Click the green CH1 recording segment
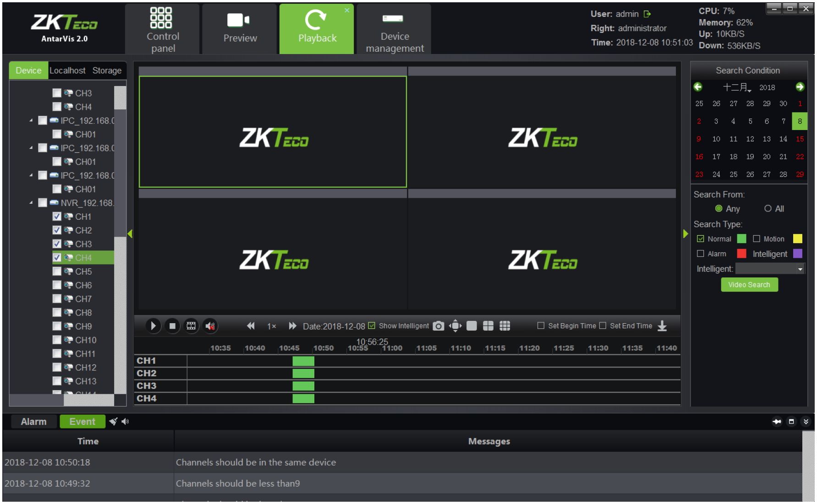 pyautogui.click(x=303, y=361)
